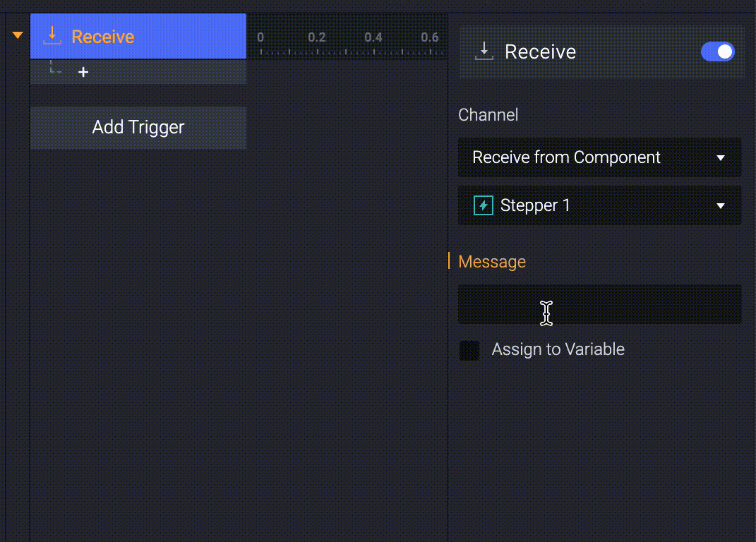The height and width of the screenshot is (542, 756).
Task: Click the Stepper 1 lightning bolt icon
Action: point(483,205)
